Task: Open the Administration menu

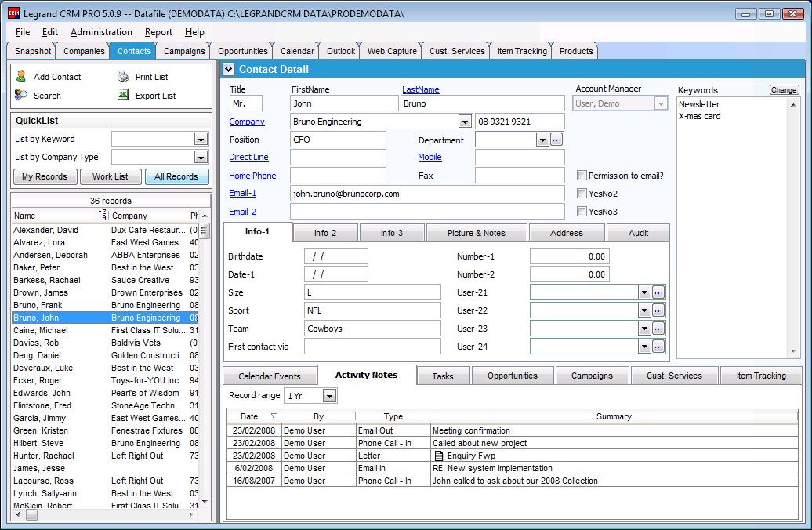Action: pos(102,32)
